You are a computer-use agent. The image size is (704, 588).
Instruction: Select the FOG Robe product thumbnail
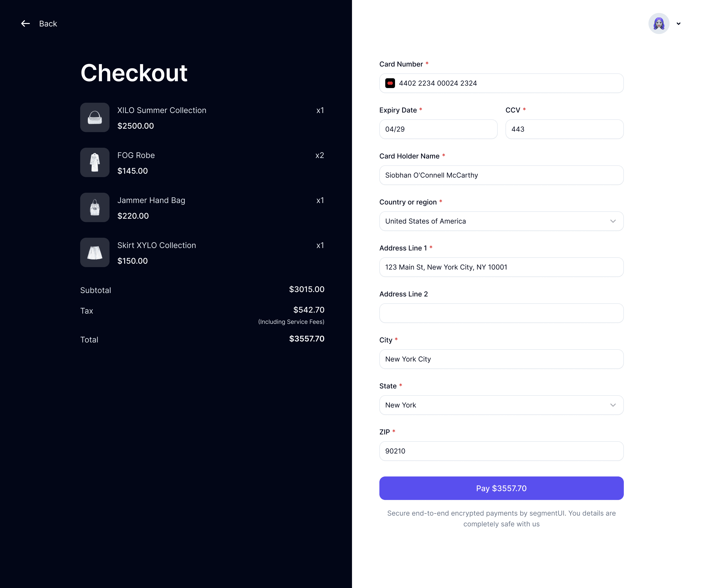tap(95, 162)
